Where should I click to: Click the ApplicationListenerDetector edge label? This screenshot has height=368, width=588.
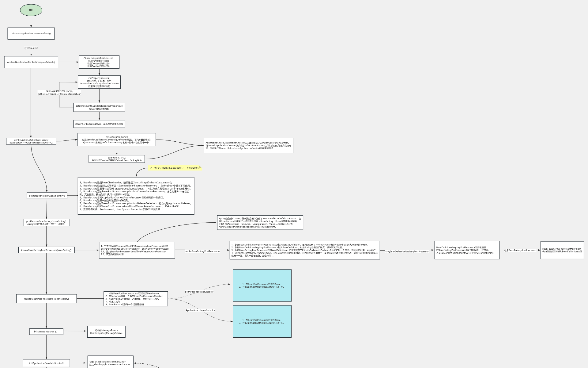click(200, 310)
